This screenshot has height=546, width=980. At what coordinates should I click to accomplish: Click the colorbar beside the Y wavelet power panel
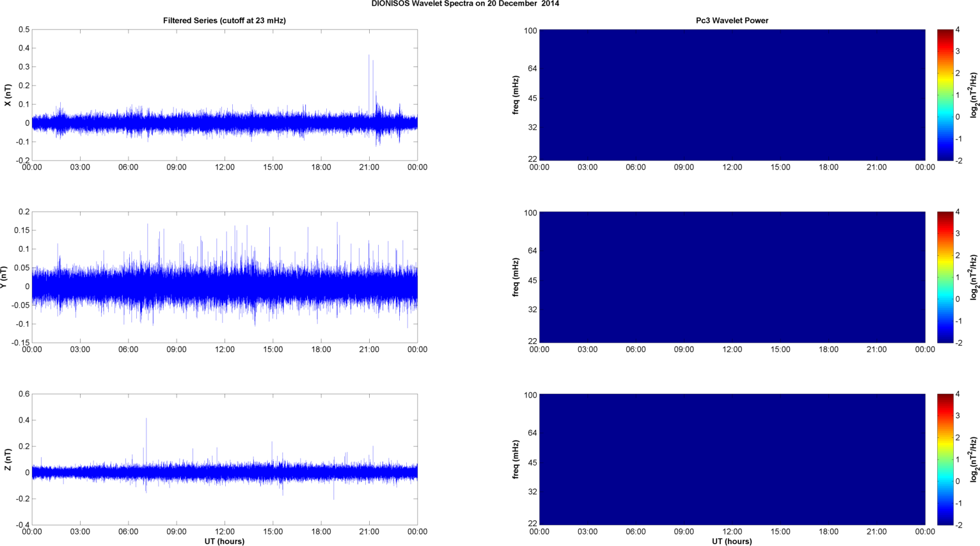tap(945, 277)
